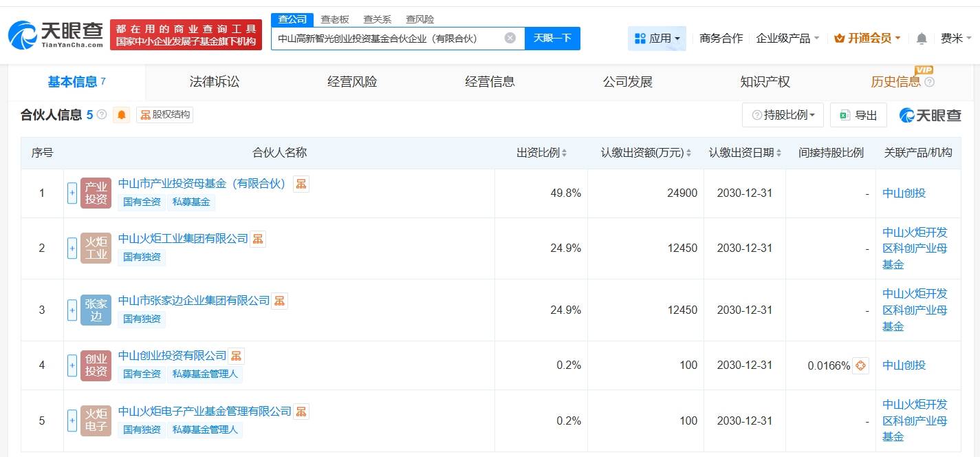Open equity structure icon next to 中山火炬工业集团有限公司
Viewport: 980px width, 457px height.
click(258, 239)
